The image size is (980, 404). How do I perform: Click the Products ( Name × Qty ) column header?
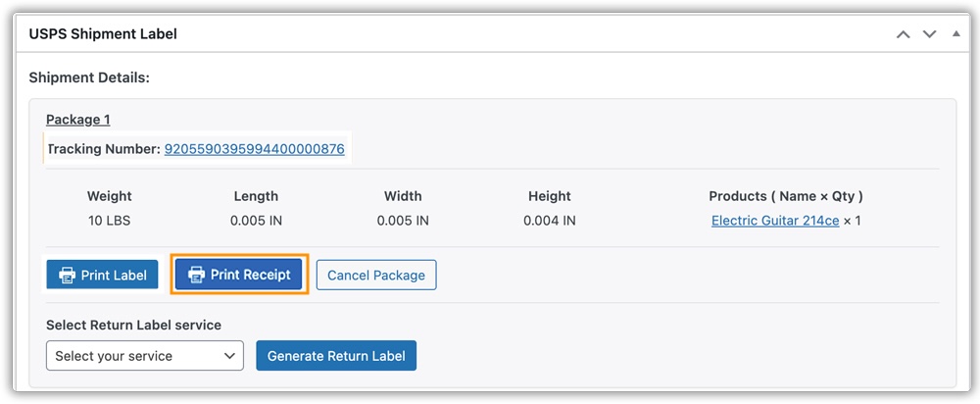click(786, 196)
